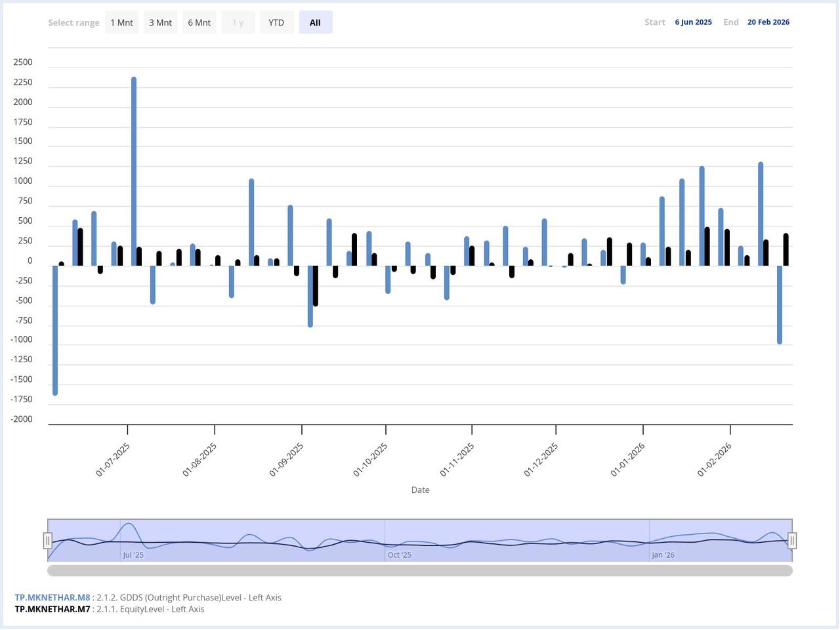Click the horizontal scrollbar under the navigator
The height and width of the screenshot is (630, 840).
click(420, 570)
